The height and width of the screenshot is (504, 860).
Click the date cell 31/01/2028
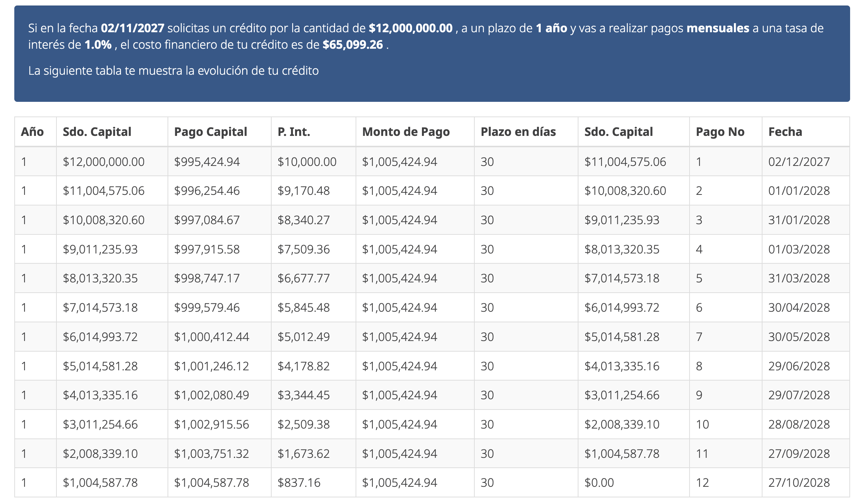coord(806,220)
